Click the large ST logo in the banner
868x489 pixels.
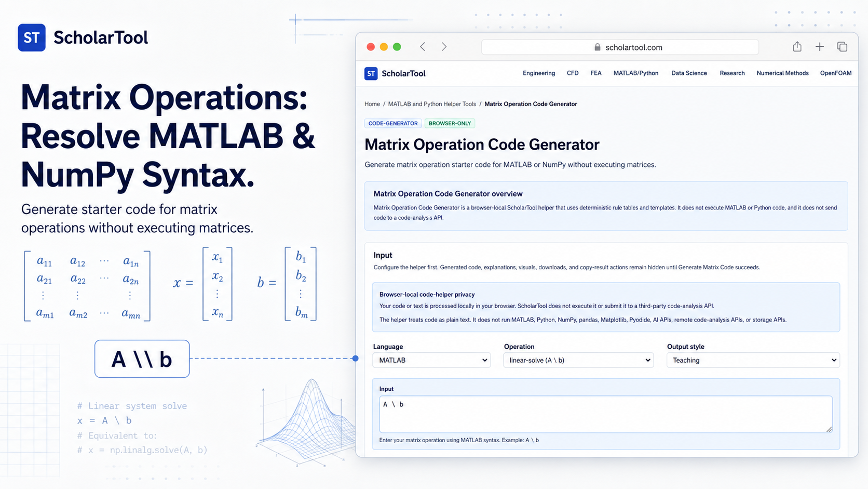click(x=32, y=37)
